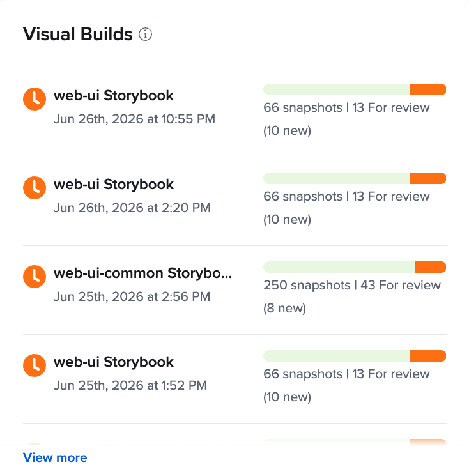This screenshot has height=476, width=469.
Task: Click the progress bar of the 250 snapshots build
Action: point(355,267)
